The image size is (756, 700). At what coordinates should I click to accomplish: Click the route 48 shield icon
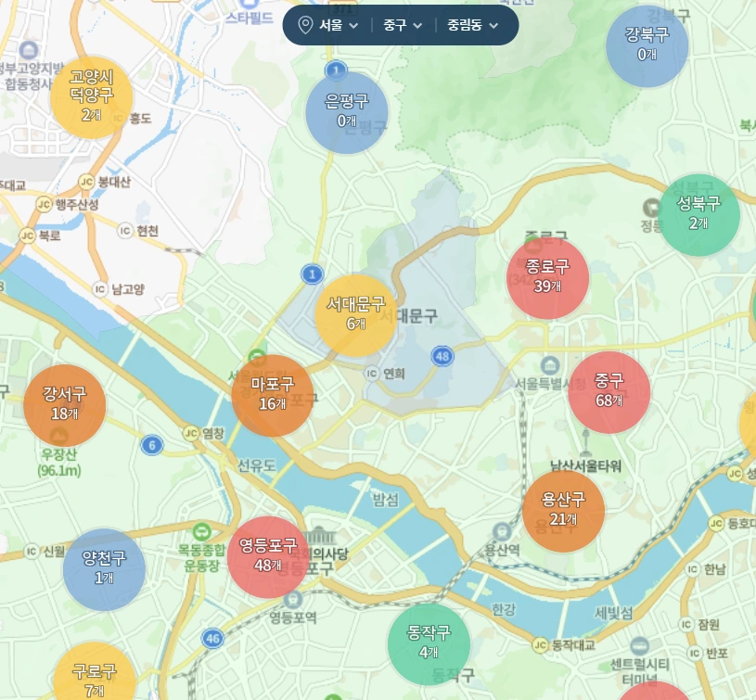(x=442, y=356)
